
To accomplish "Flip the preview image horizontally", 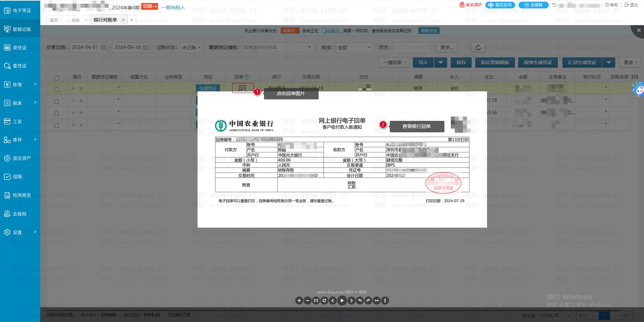I will [377, 301].
